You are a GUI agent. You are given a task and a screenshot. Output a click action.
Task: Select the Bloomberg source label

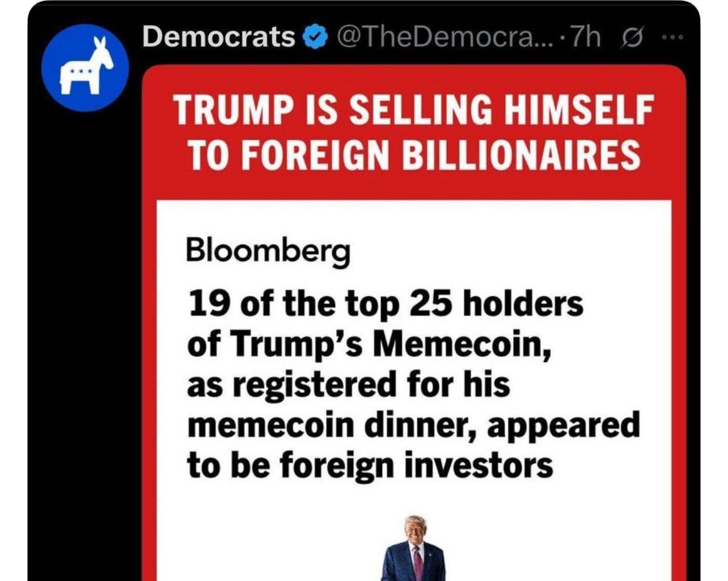point(268,250)
